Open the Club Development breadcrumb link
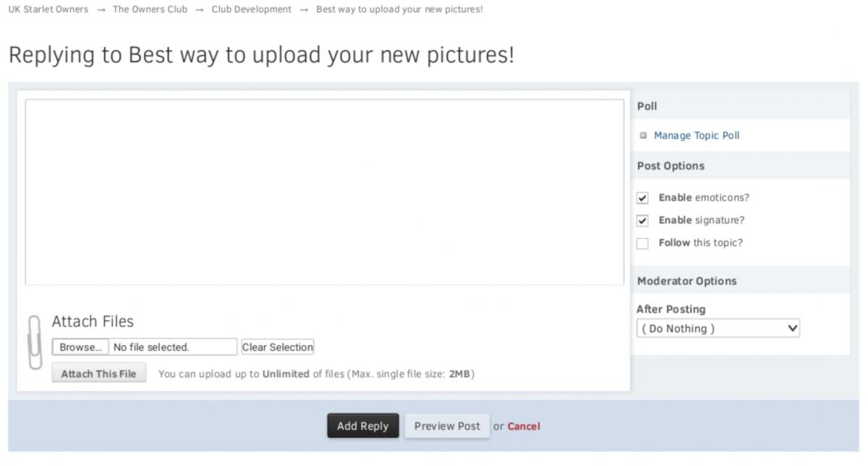Viewport: 868px width, 466px height. point(252,9)
